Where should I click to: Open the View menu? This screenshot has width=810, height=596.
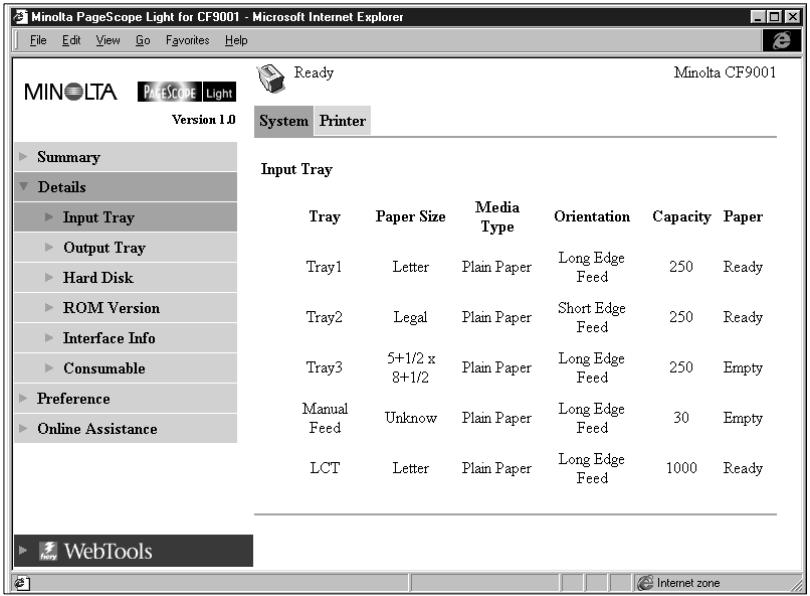pos(107,40)
